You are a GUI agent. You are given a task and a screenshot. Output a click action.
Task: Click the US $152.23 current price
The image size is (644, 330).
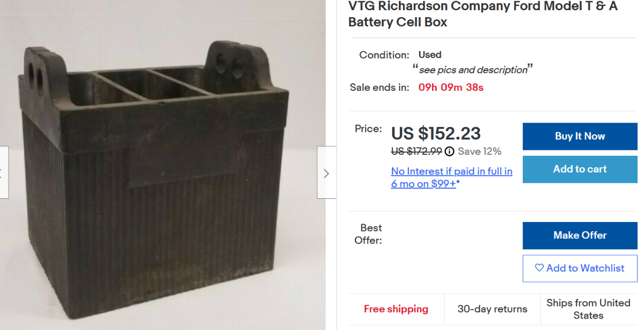point(436,133)
